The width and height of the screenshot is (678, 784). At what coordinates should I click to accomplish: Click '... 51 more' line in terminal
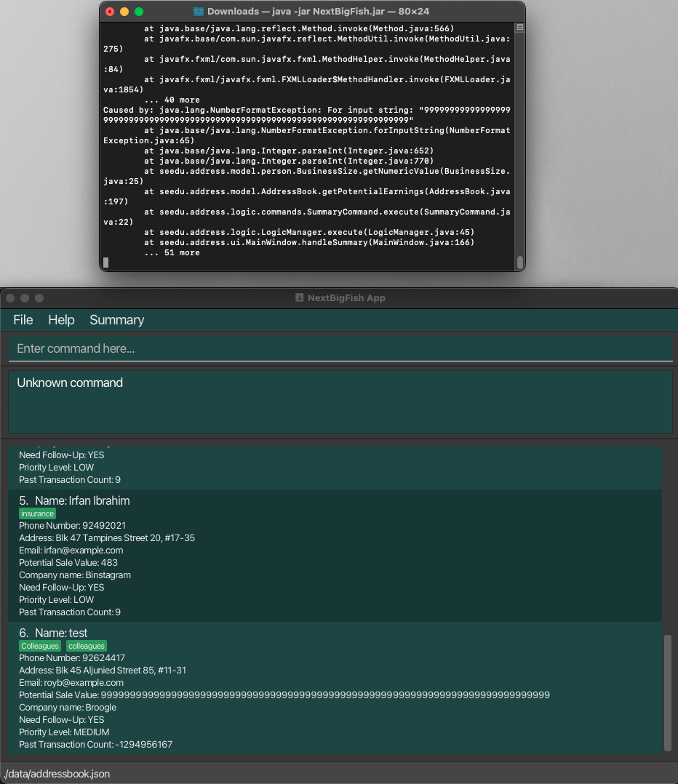tap(172, 252)
